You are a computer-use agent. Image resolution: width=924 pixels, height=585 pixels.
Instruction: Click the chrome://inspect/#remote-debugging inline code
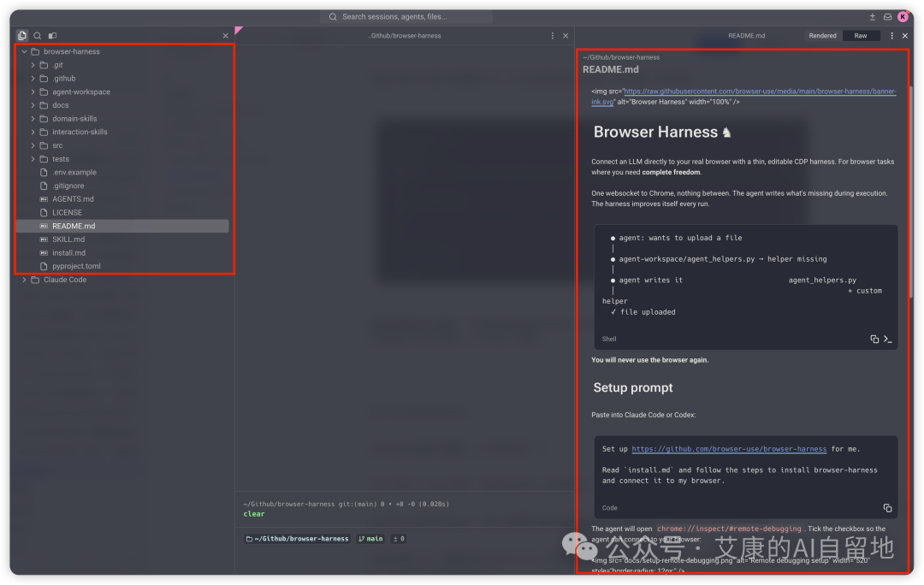tap(729, 529)
